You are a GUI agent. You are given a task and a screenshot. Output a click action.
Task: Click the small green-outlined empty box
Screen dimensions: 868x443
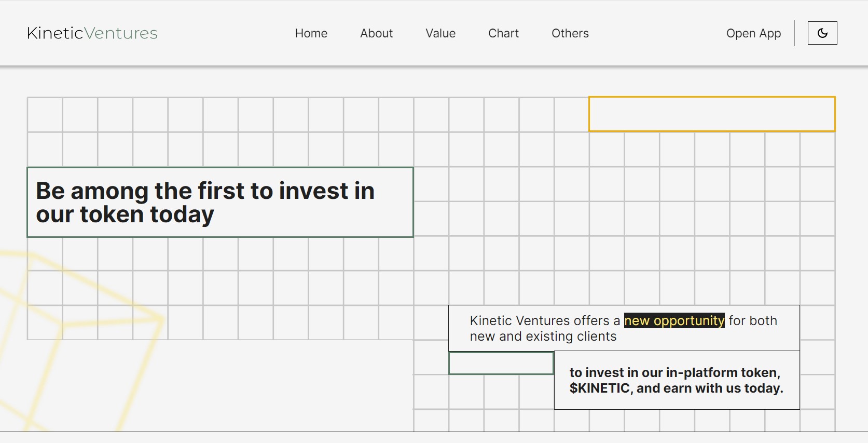[501, 363]
